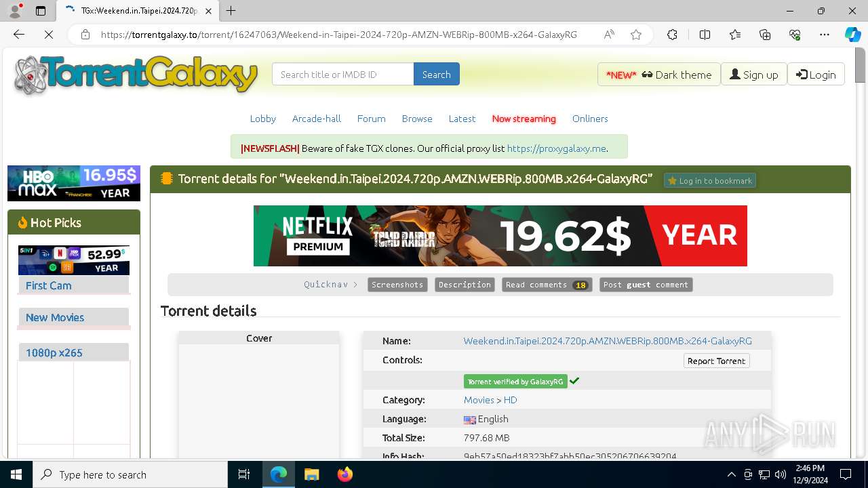Click the address bar URL
The height and width of the screenshot is (488, 868).
[x=339, y=35]
